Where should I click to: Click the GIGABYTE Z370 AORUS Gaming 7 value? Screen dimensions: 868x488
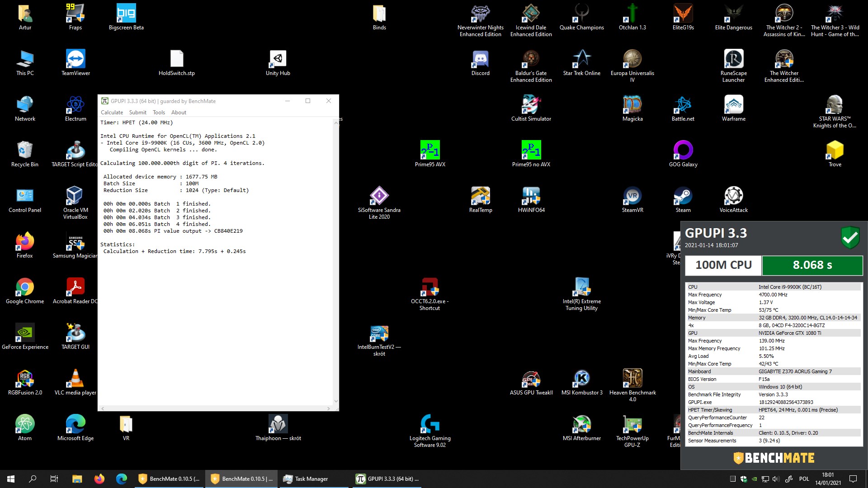click(x=795, y=371)
